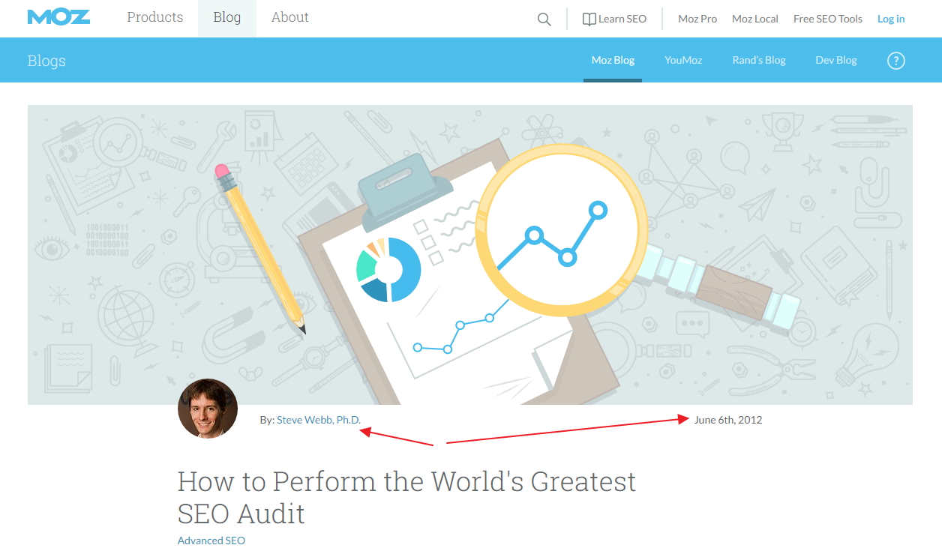The image size is (942, 560).
Task: Click the Log in link
Action: click(891, 19)
